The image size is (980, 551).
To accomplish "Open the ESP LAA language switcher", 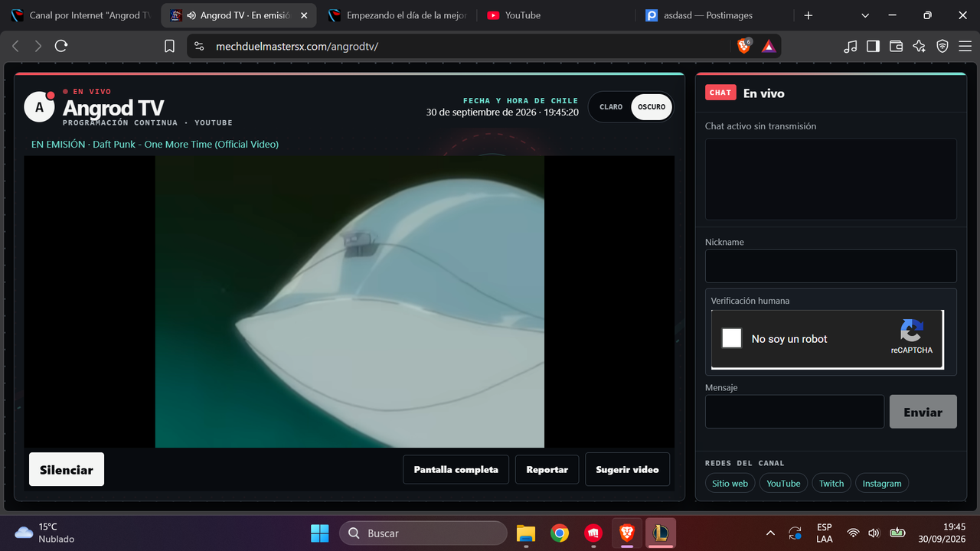I will point(825,533).
